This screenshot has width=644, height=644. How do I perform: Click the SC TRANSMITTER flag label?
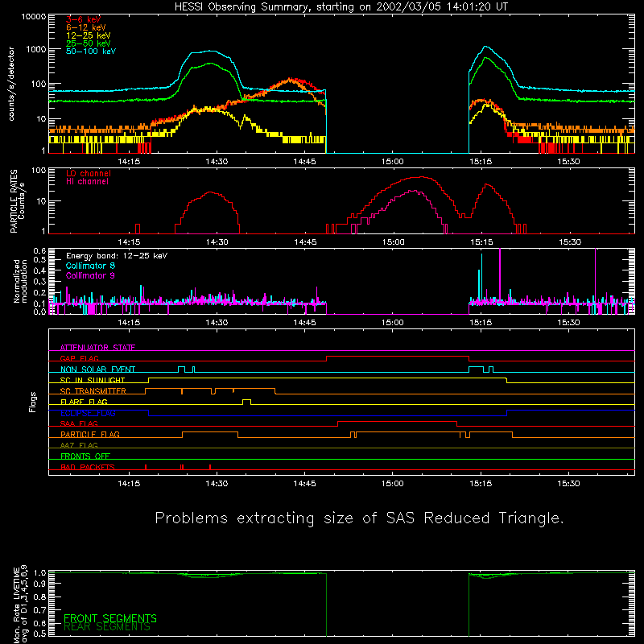93,390
